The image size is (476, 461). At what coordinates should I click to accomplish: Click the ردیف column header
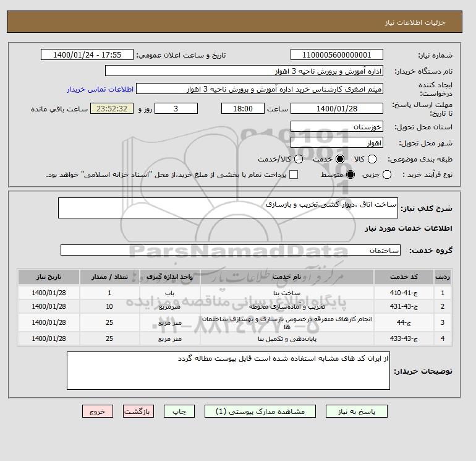tap(443, 277)
